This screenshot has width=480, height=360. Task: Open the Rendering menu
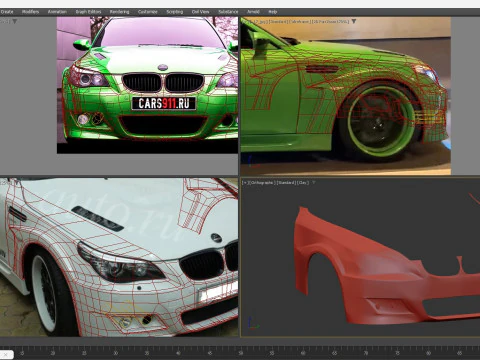(x=119, y=12)
